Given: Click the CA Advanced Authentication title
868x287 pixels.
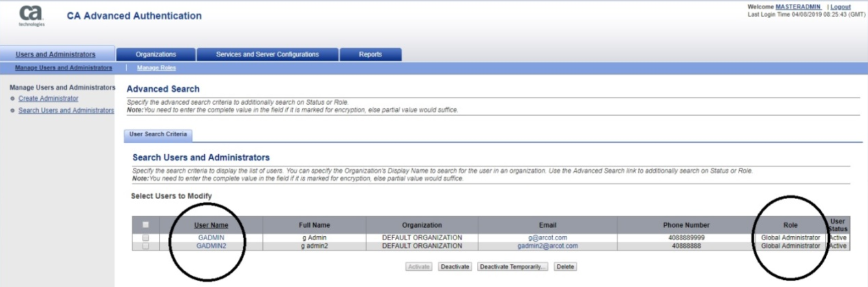Looking at the screenshot, I should click(134, 16).
